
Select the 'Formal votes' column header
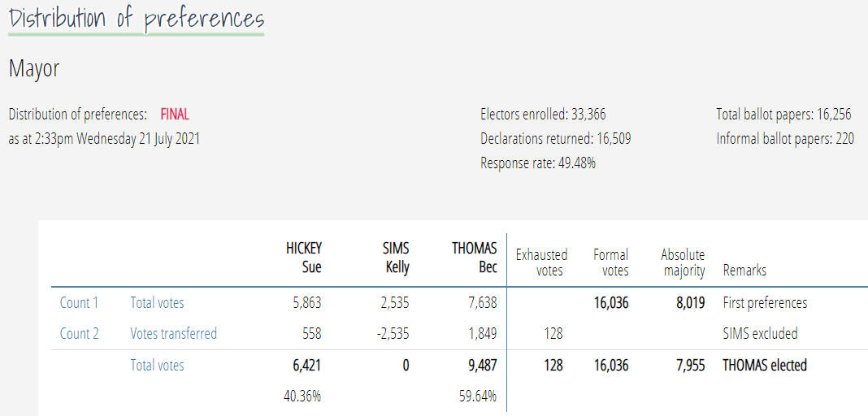click(x=610, y=262)
